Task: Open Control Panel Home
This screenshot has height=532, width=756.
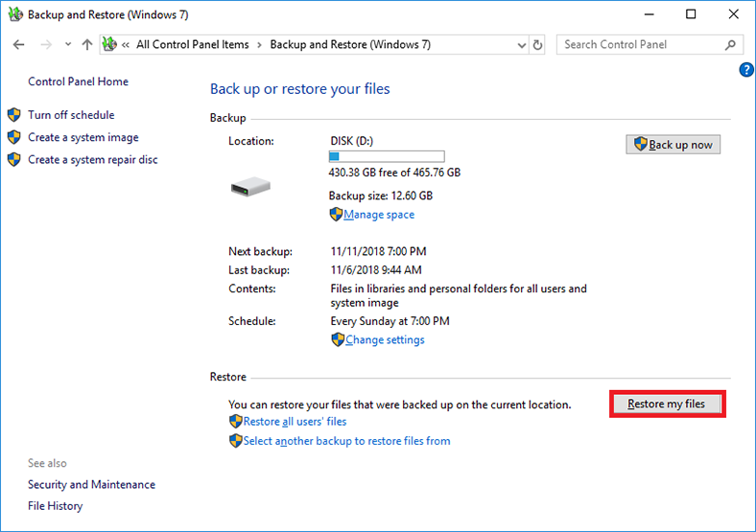Action: [78, 81]
